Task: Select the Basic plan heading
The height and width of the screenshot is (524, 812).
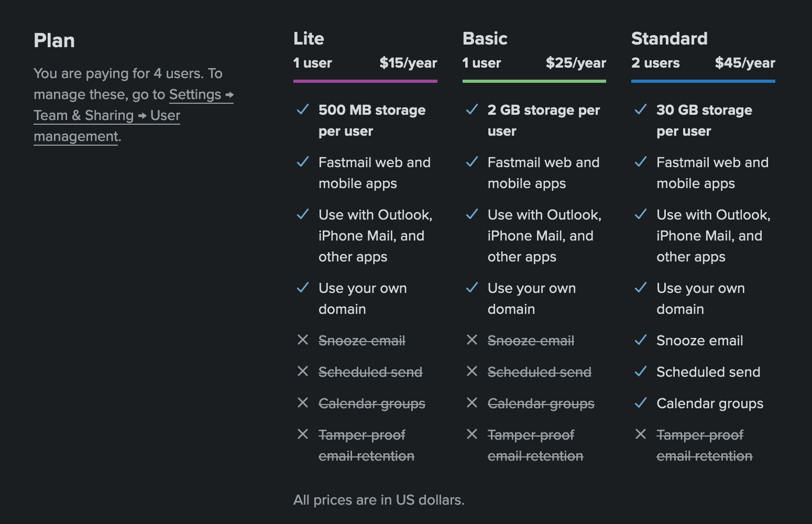Action: click(x=485, y=38)
